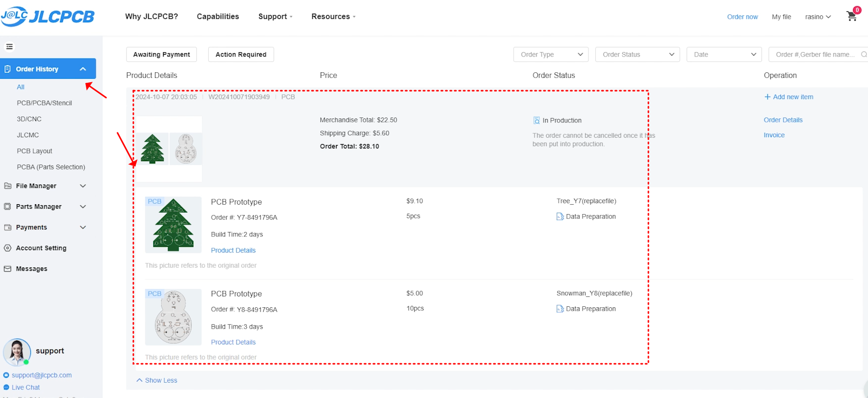Open the rasino account dropdown
This screenshot has width=868, height=398.
click(x=818, y=17)
